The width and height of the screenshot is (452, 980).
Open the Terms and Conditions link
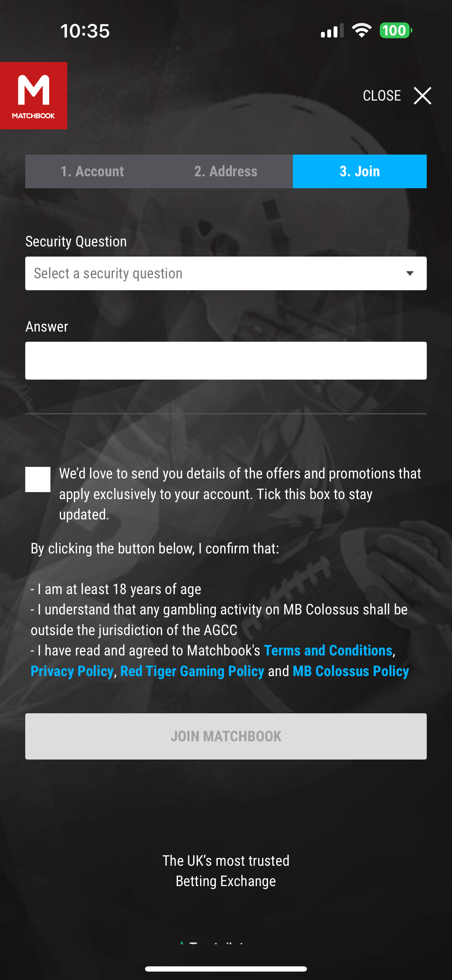click(x=328, y=651)
